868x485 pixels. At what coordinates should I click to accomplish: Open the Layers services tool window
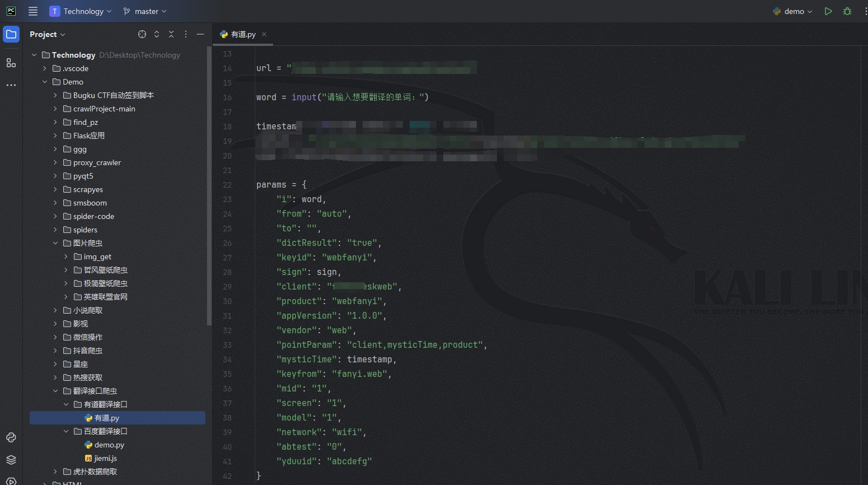point(11,460)
